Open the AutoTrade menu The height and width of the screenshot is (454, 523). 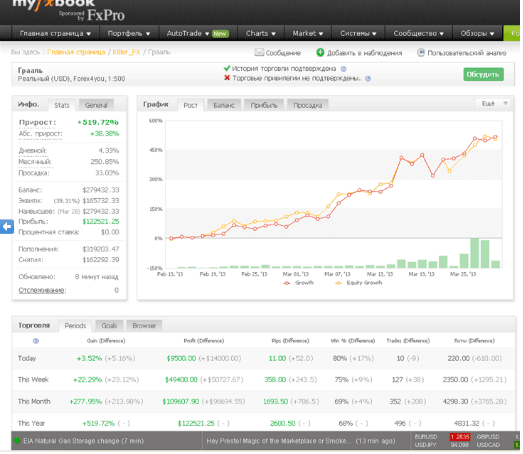coord(198,33)
